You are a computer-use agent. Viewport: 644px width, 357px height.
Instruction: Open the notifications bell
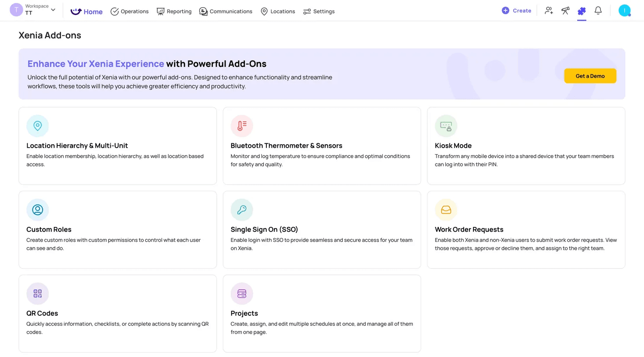pyautogui.click(x=598, y=11)
